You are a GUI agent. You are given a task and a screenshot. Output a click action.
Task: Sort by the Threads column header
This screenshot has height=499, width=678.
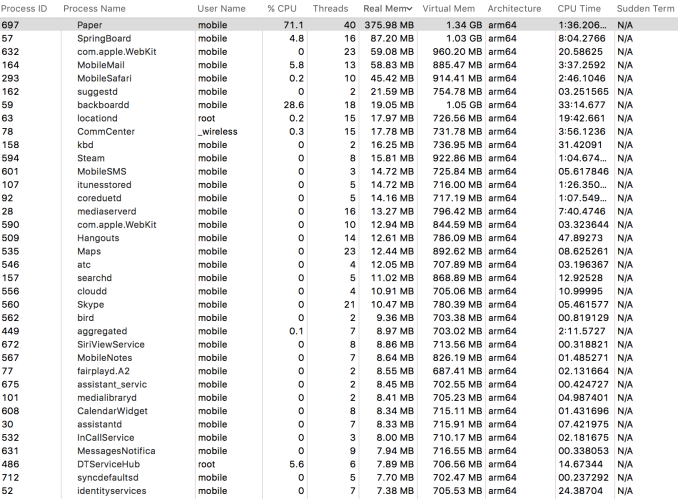[x=330, y=9]
